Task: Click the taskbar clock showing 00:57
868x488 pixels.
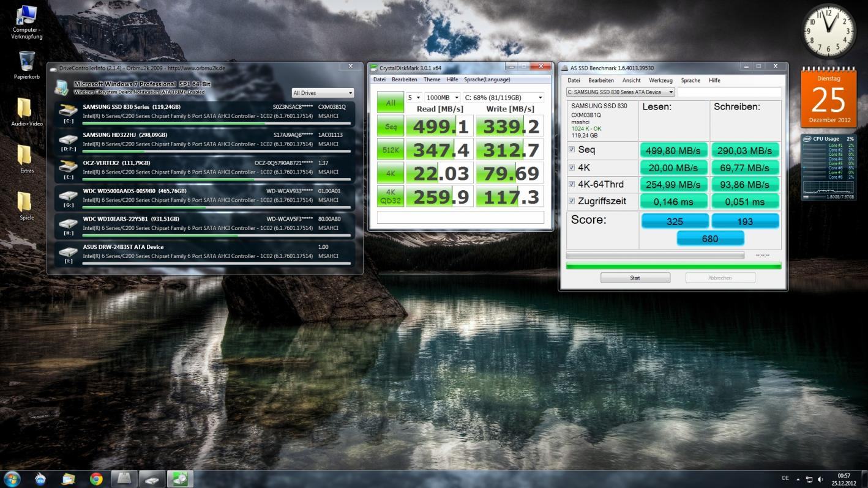Action: (844, 479)
